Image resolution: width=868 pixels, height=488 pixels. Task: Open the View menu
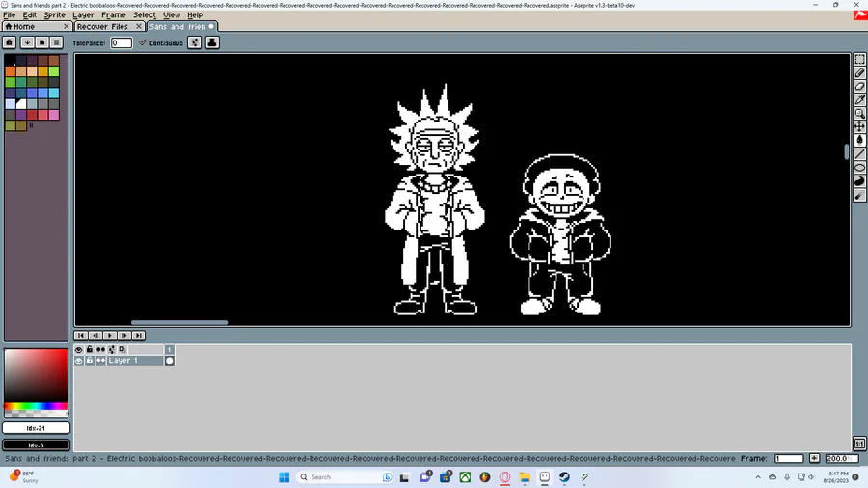(x=172, y=14)
